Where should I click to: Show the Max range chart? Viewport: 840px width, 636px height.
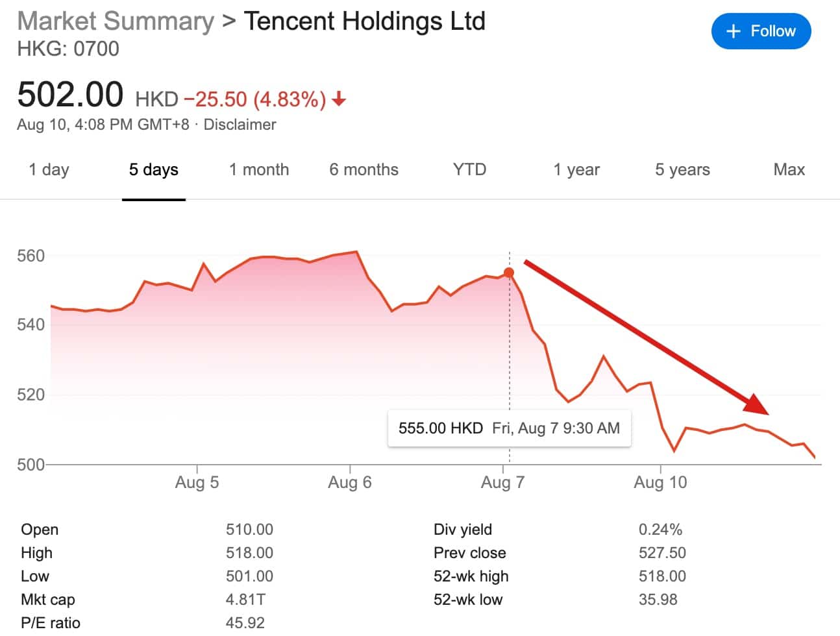click(x=789, y=170)
